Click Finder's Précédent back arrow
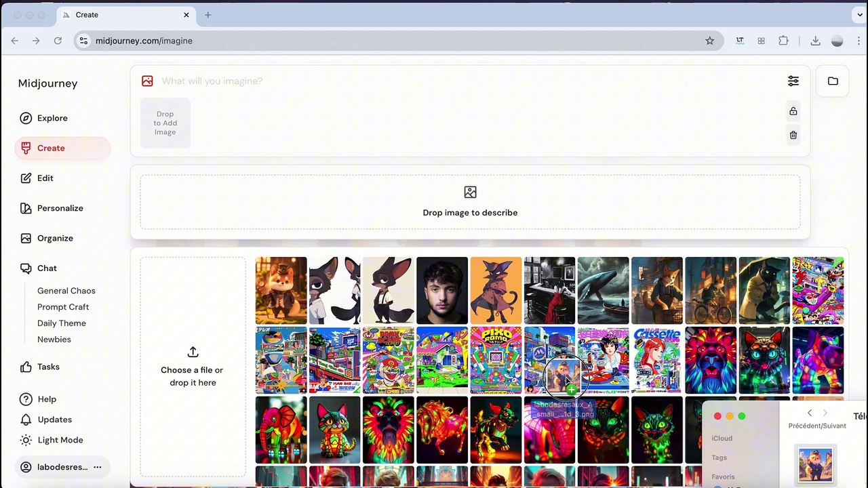The width and height of the screenshot is (868, 488). (809, 413)
